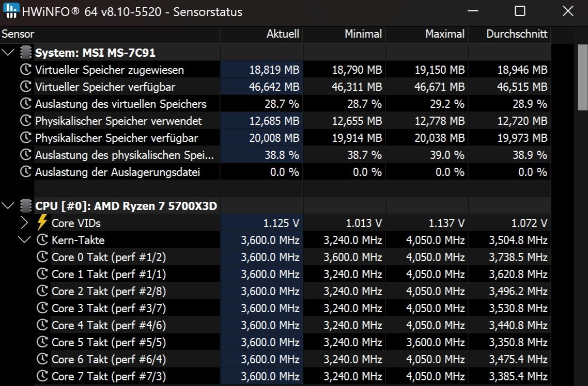Click chip icon beside CPU [#0]: AMD Ryzen 7 5700X3D
588x386 pixels.
tap(25, 206)
